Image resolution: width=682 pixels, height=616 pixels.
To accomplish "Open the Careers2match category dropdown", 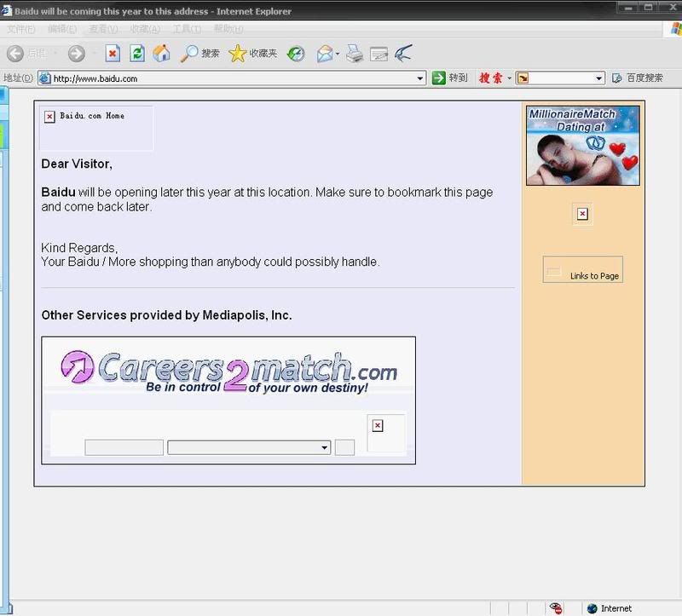I will [325, 448].
